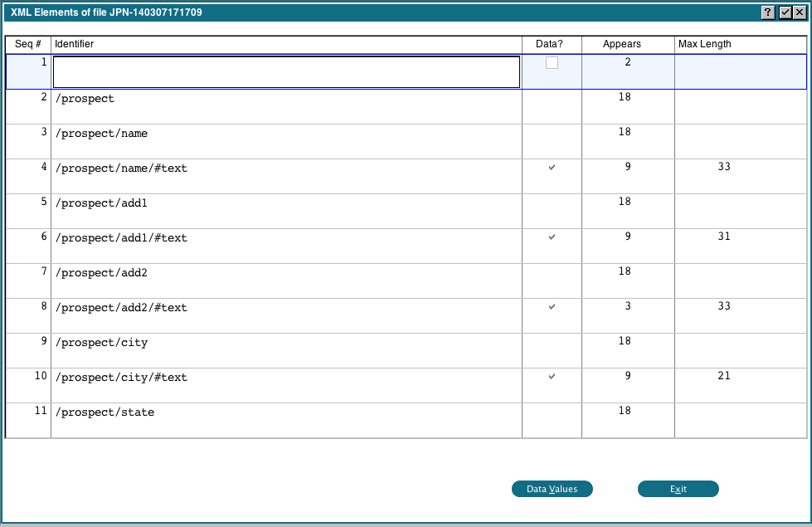This screenshot has height=527, width=812.
Task: Toggle Data? checkmark for /prospect/name/#text
Action: pyautogui.click(x=552, y=168)
